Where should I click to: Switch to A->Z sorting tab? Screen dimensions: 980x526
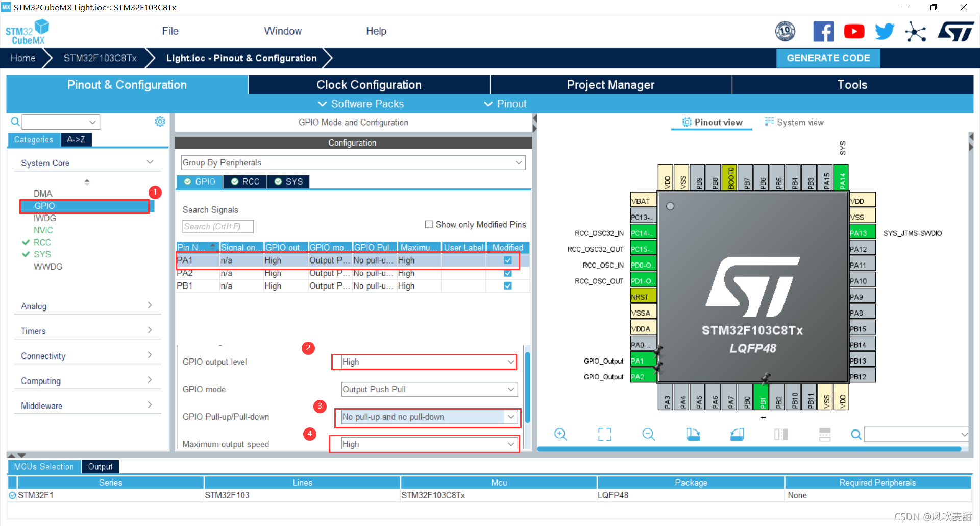pos(76,139)
